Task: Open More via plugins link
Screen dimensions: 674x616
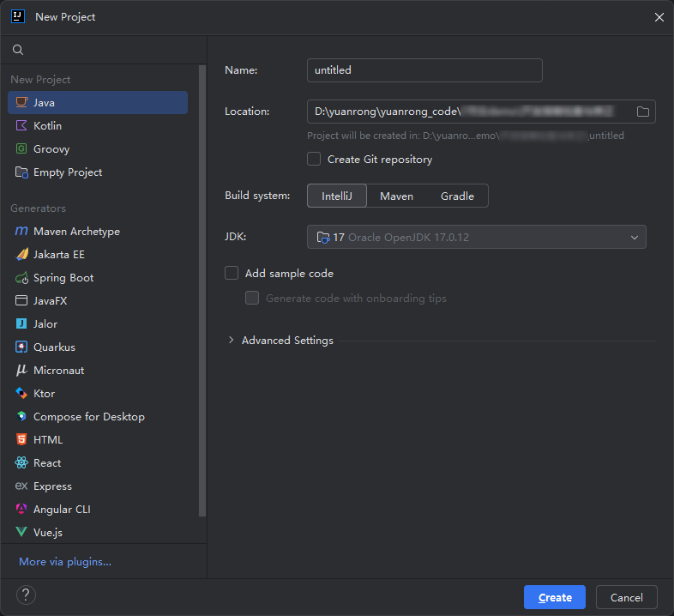Action: pyautogui.click(x=65, y=562)
